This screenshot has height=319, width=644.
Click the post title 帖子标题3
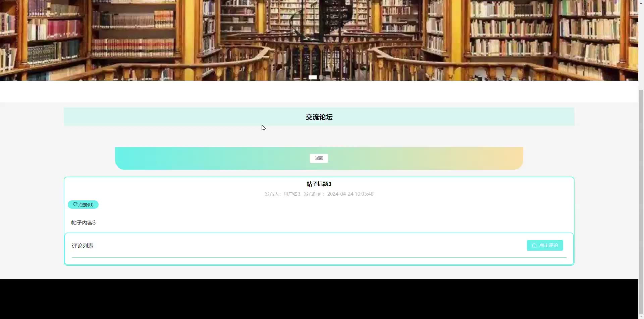point(319,184)
